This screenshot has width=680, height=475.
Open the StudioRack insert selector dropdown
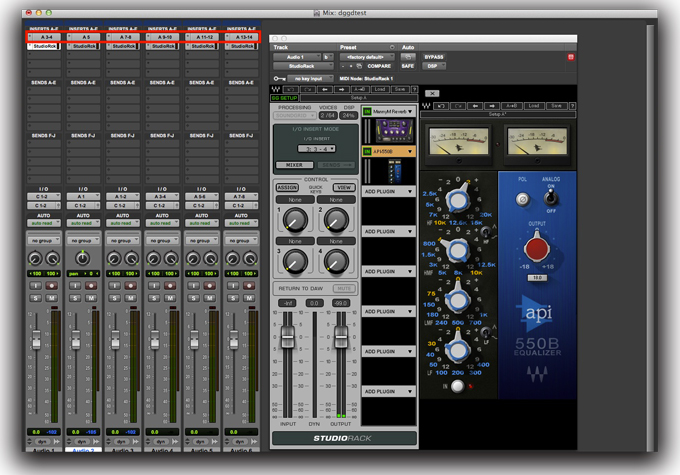pyautogui.click(x=304, y=66)
